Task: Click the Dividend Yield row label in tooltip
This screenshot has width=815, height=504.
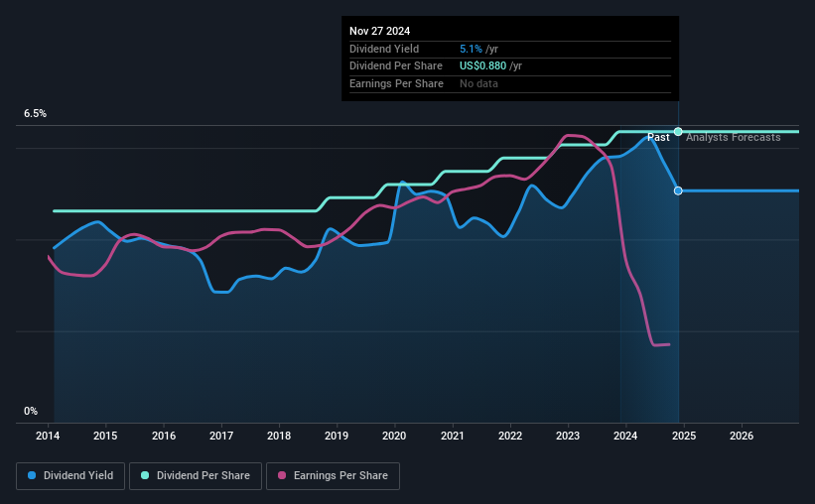Action: (384, 49)
